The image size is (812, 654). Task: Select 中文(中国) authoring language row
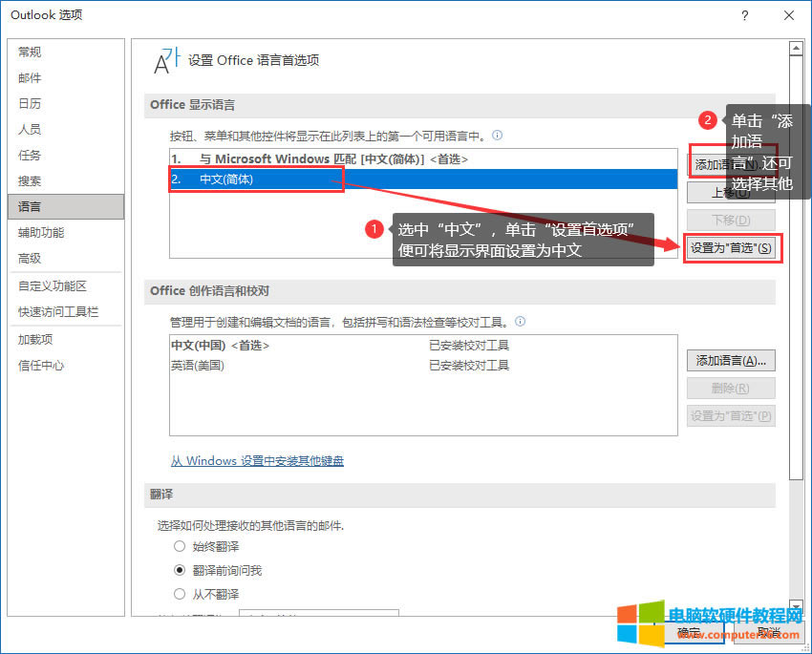(x=423, y=345)
